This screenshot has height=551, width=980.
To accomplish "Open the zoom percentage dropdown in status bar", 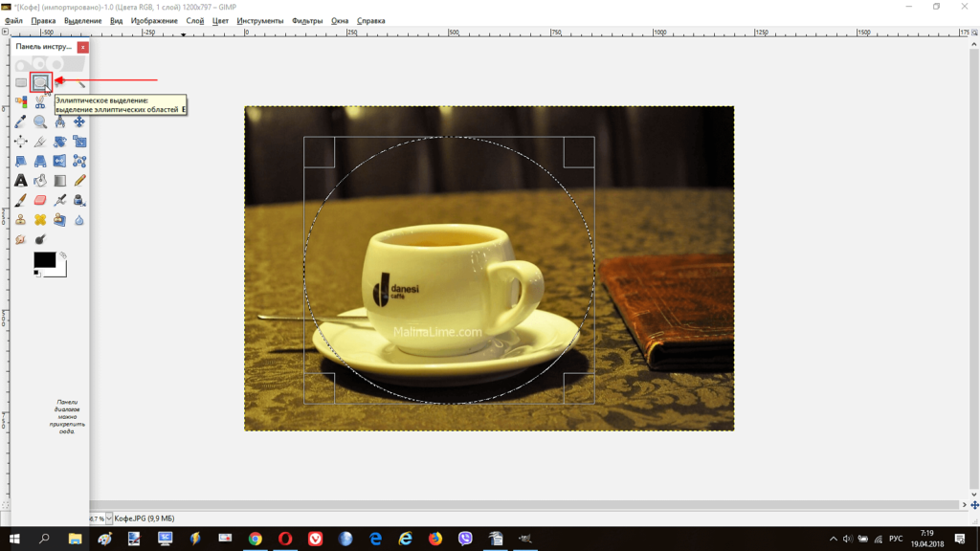I will (108, 518).
